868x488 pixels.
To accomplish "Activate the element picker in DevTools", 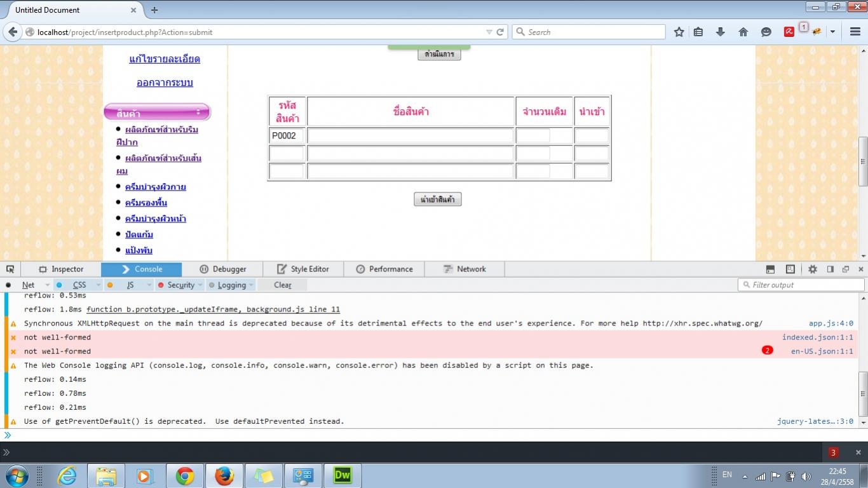I will click(10, 269).
